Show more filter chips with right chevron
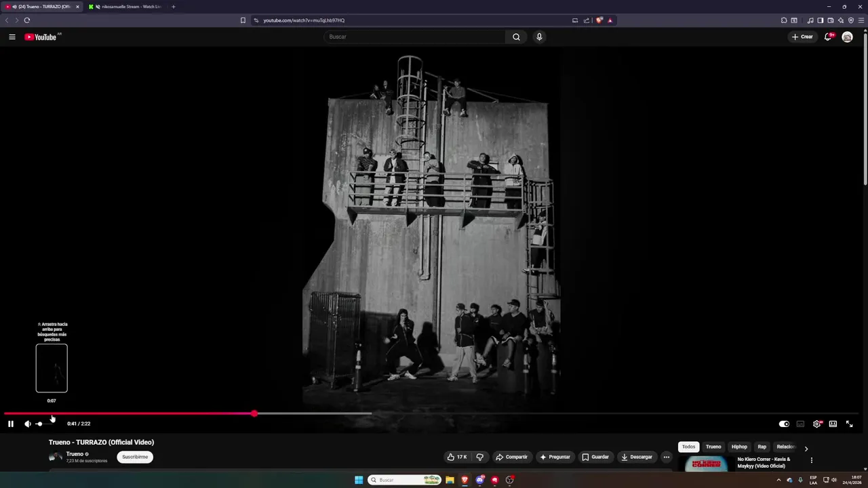Image resolution: width=868 pixels, height=488 pixels. [x=806, y=448]
